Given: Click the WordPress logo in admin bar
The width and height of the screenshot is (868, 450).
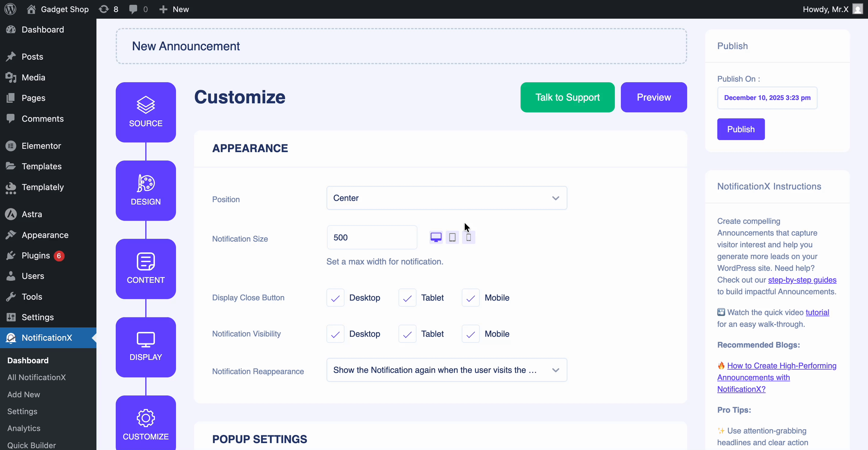Looking at the screenshot, I should (10, 9).
